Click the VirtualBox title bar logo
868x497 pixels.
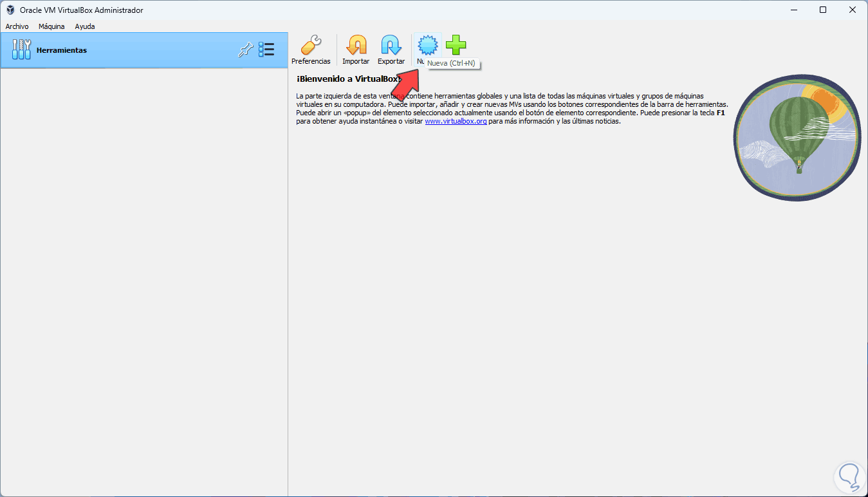[x=10, y=10]
